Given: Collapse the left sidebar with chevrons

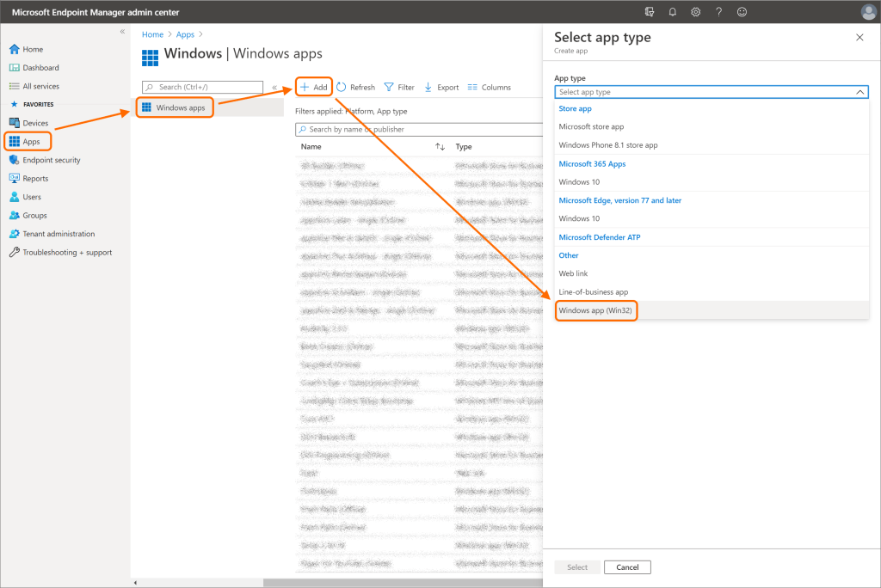Looking at the screenshot, I should coord(122,32).
